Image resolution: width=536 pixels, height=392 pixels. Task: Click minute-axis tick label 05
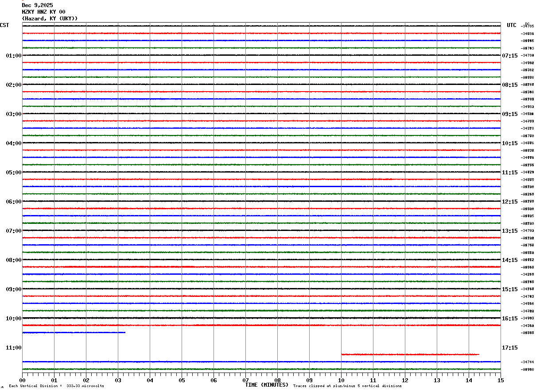[182, 380]
